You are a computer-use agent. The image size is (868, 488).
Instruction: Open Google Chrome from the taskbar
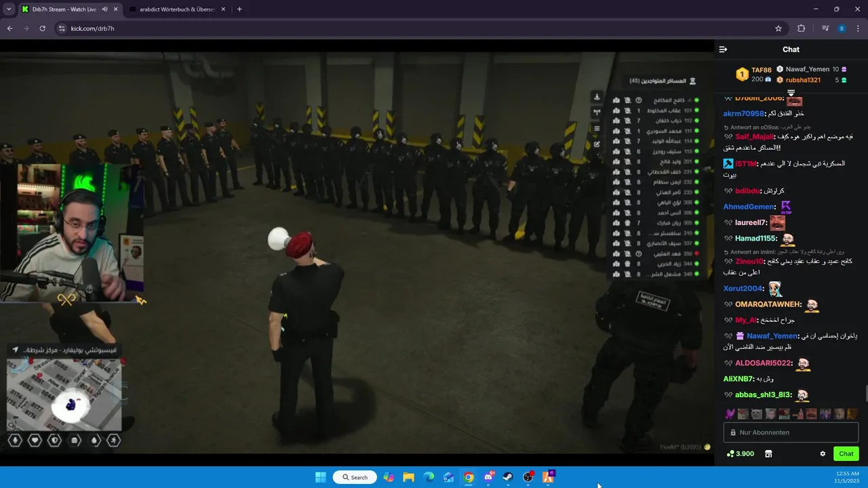(469, 477)
